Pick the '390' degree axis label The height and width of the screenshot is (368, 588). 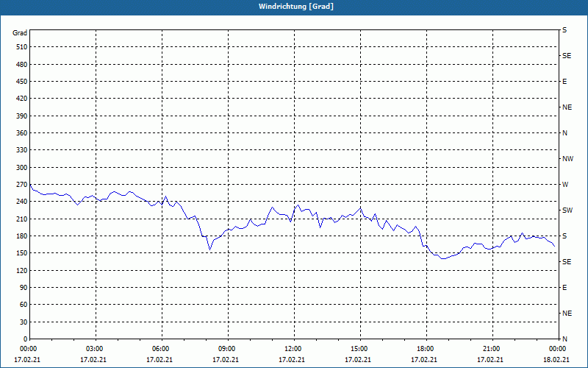pyautogui.click(x=22, y=116)
